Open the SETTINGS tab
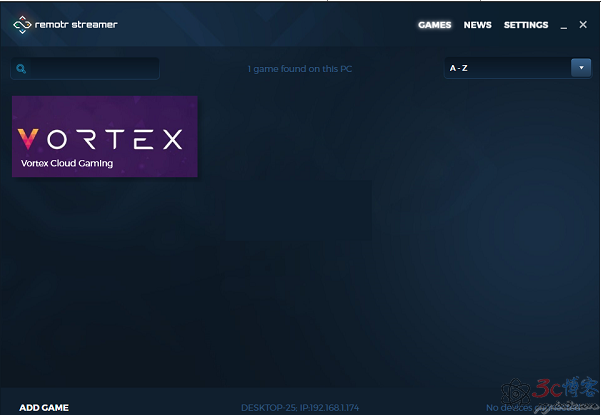 click(x=526, y=25)
